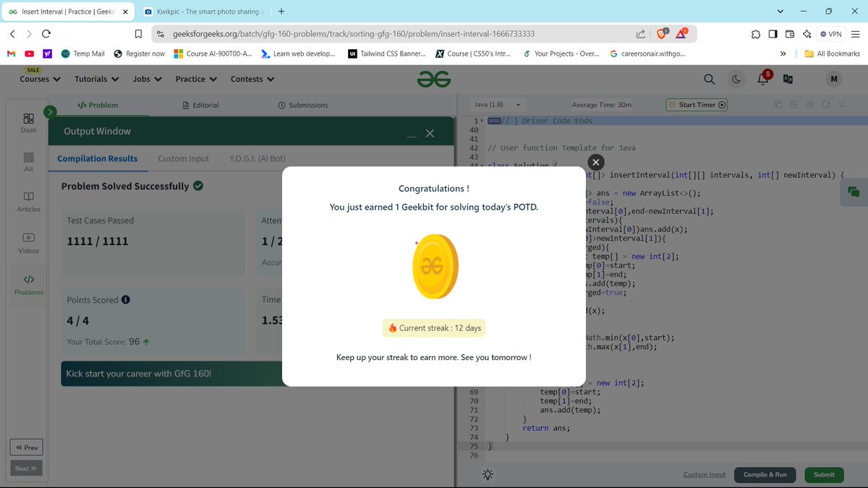Reload the page with refresh icon
The width and height of the screenshot is (868, 488).
(x=46, y=34)
